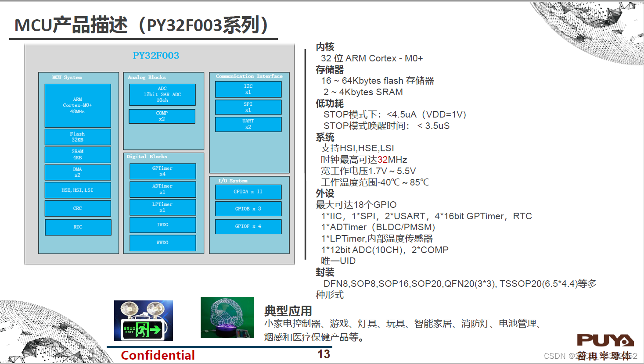Select the SPI x1 block
The height and width of the screenshot is (364, 644).
[x=248, y=107]
